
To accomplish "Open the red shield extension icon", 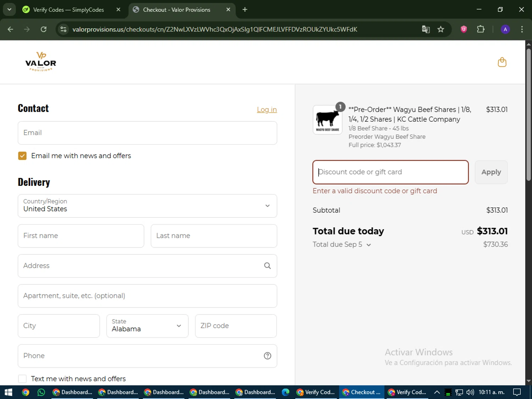I will pyautogui.click(x=464, y=29).
